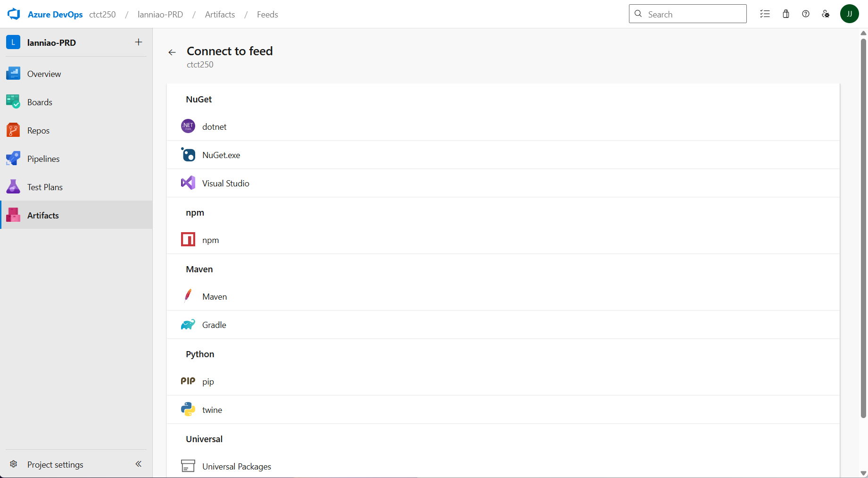The height and width of the screenshot is (478, 868).
Task: Click the lanniao-PRD breadcrumb link
Action: (160, 15)
